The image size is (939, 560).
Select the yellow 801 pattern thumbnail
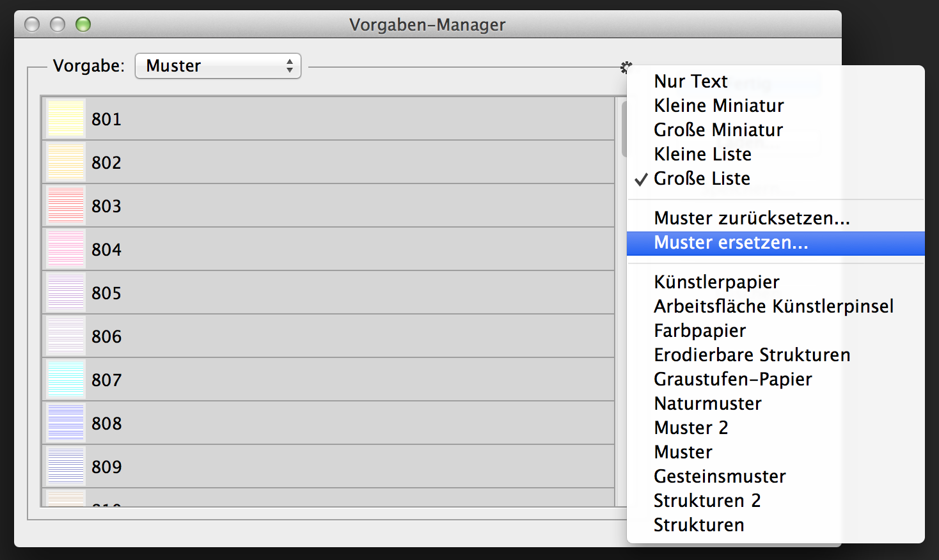(x=66, y=119)
